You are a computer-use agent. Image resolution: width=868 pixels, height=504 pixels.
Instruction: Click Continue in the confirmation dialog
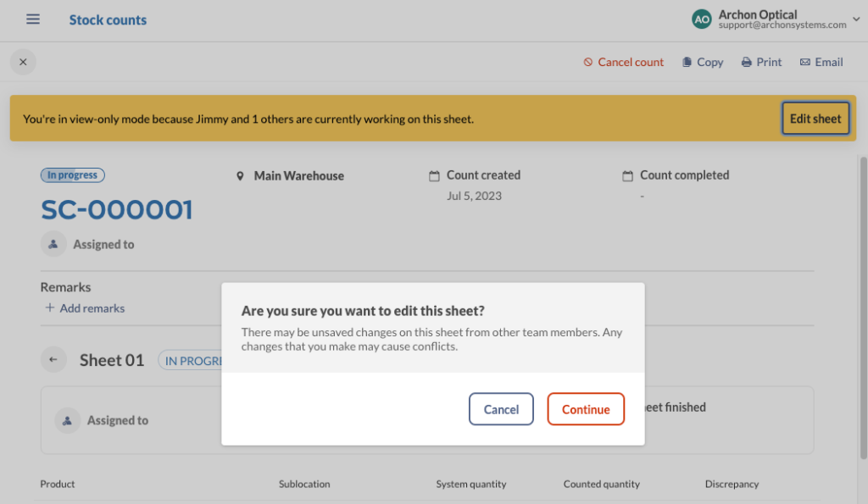(586, 408)
